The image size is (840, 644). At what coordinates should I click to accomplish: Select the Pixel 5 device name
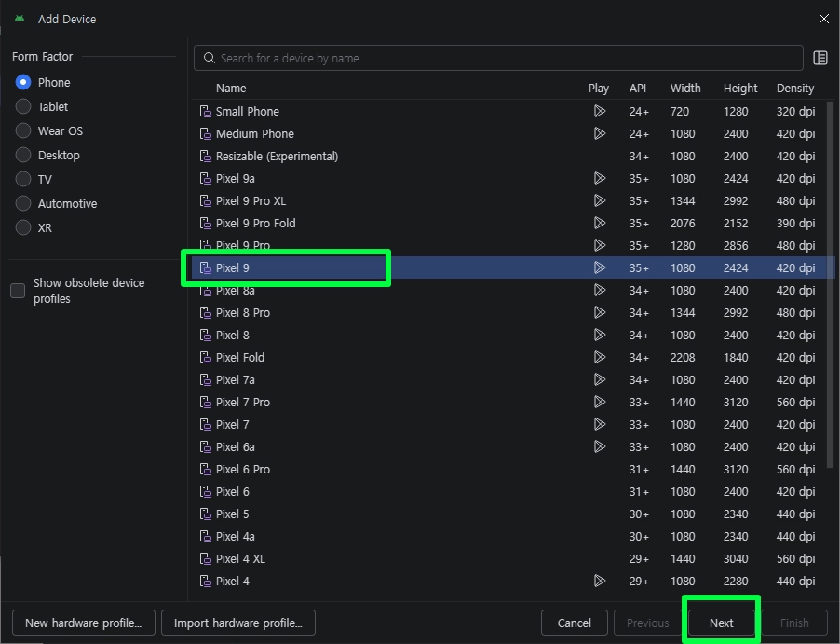[233, 514]
